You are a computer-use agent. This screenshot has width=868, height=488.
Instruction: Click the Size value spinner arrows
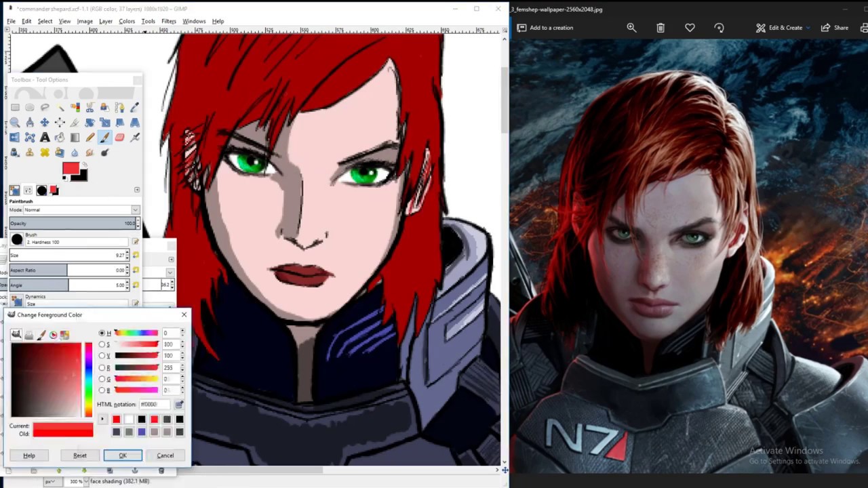pyautogui.click(x=129, y=255)
